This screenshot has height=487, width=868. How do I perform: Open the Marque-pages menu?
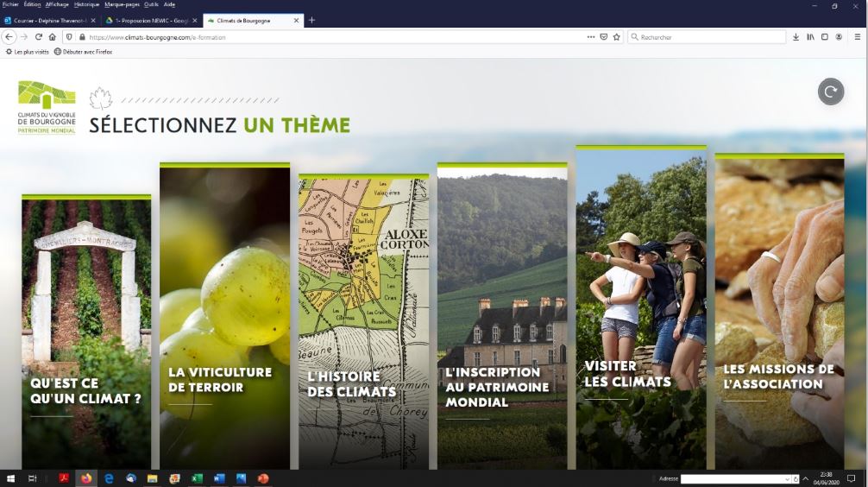point(122,4)
